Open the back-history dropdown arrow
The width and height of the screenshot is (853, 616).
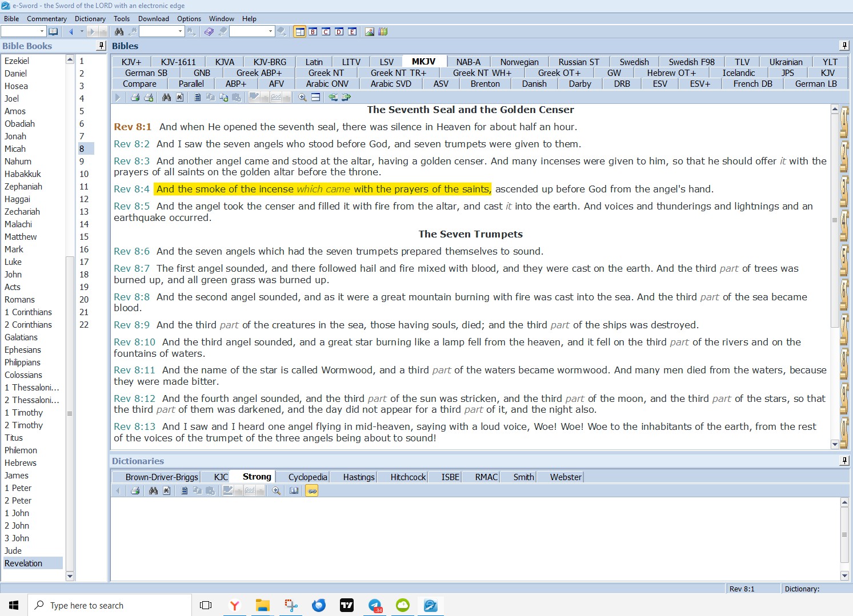(82, 31)
